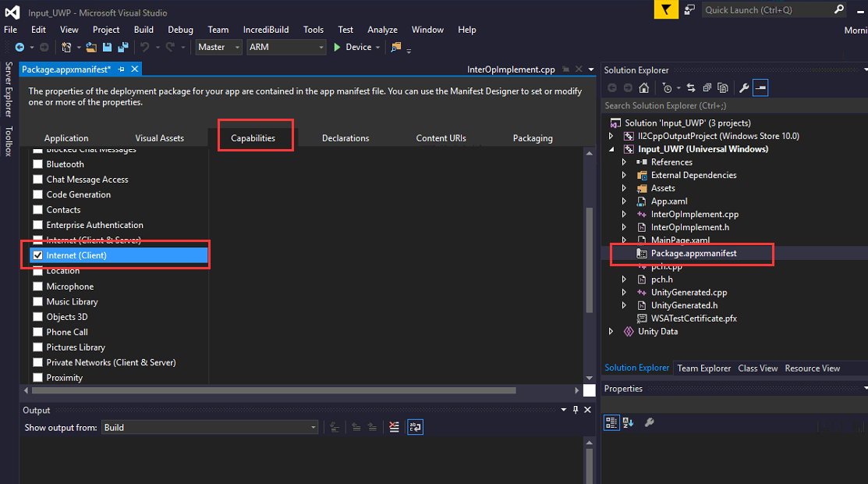
Task: Open the ARM platform dropdown
Action: [x=286, y=48]
